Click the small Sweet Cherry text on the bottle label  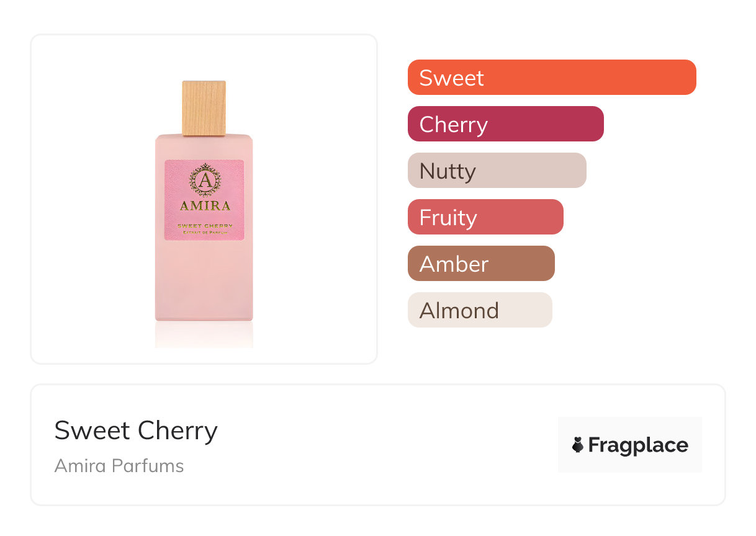[x=205, y=225]
